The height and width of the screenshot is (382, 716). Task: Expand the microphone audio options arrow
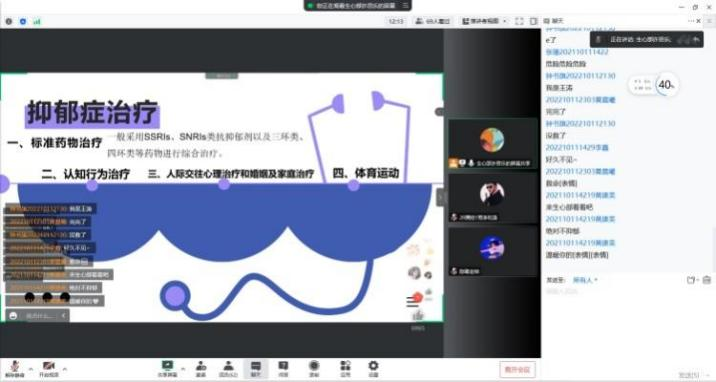(x=31, y=368)
